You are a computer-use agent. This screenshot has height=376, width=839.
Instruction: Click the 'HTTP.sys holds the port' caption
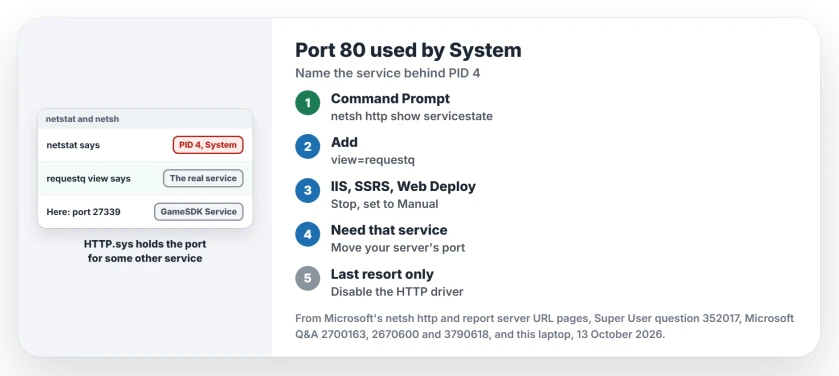145,251
